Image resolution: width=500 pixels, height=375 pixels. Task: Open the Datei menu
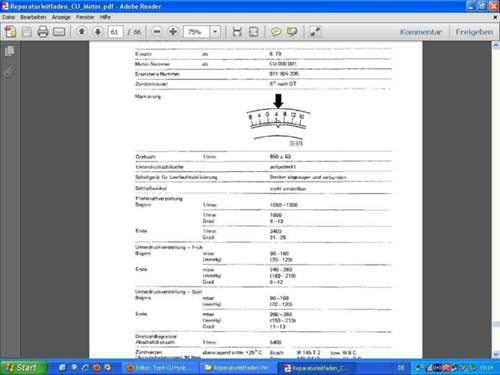tap(8, 17)
